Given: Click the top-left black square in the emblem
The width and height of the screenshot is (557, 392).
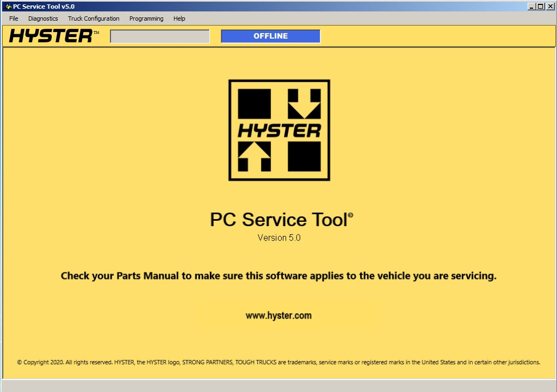Looking at the screenshot, I should pos(255,104).
